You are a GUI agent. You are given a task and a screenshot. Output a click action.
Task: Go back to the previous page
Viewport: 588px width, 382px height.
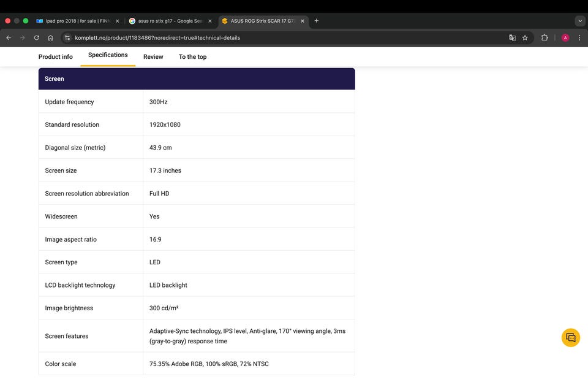(9, 37)
